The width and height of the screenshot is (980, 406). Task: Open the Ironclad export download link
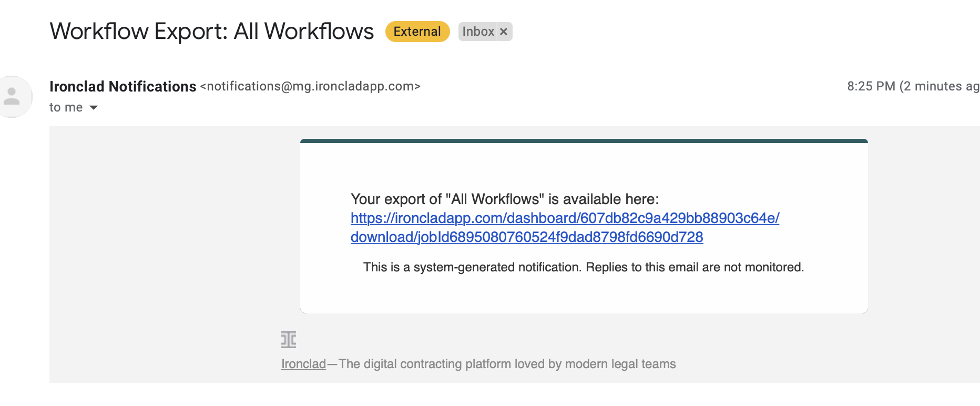point(565,228)
